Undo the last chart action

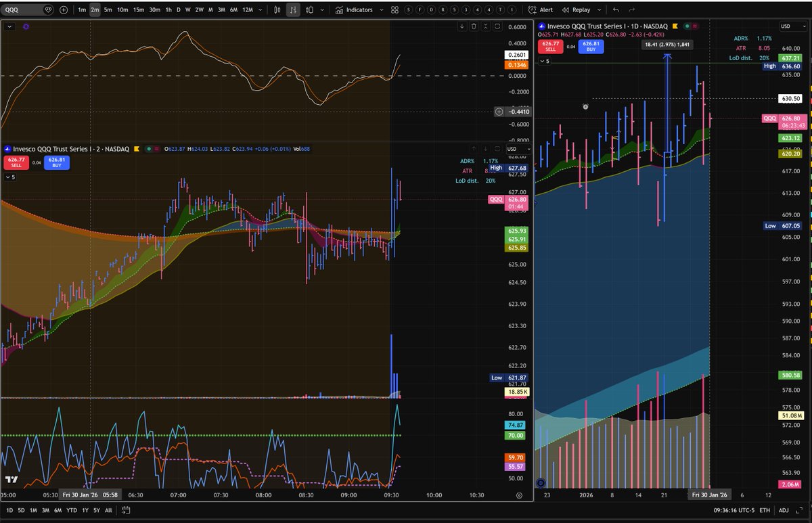click(x=616, y=10)
